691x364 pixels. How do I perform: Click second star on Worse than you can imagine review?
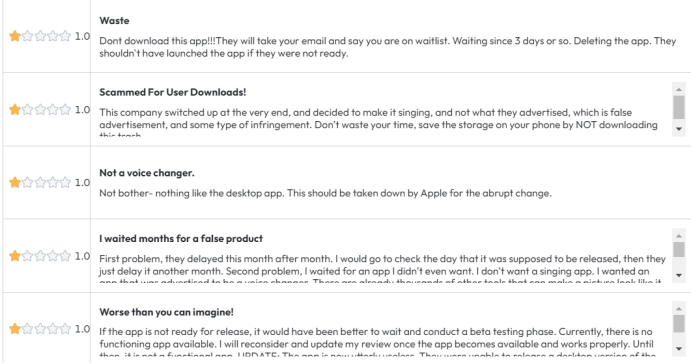[x=27, y=329]
